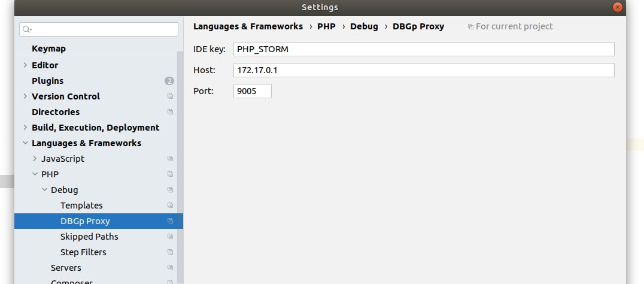Click the project-level icon beside Servers
This screenshot has width=644, height=284.
point(170,268)
